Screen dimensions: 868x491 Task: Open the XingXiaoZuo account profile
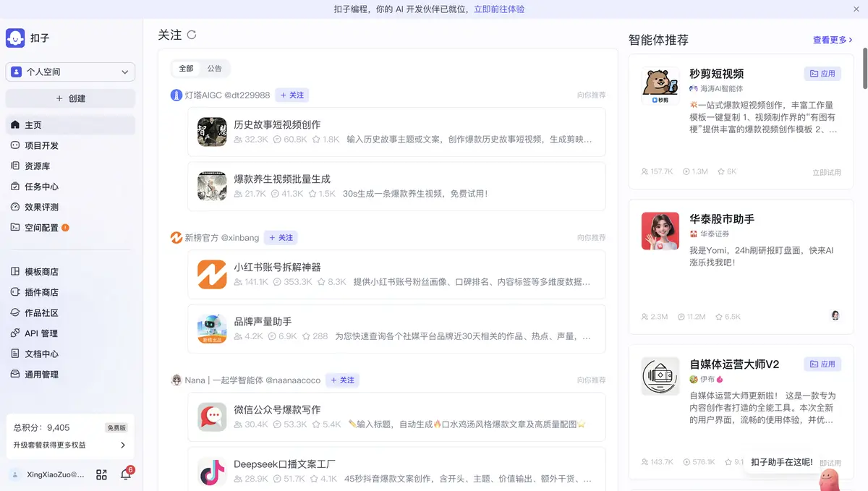tap(47, 475)
